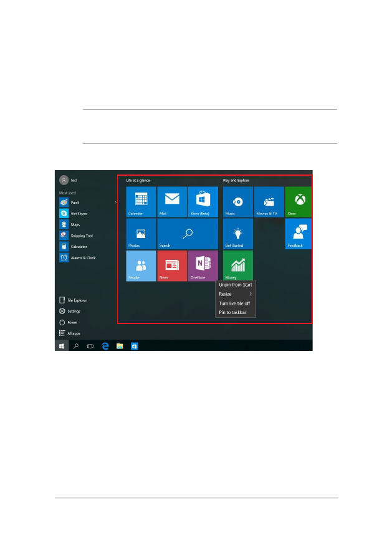
Task: Open Task View from the taskbar
Action: click(x=90, y=346)
